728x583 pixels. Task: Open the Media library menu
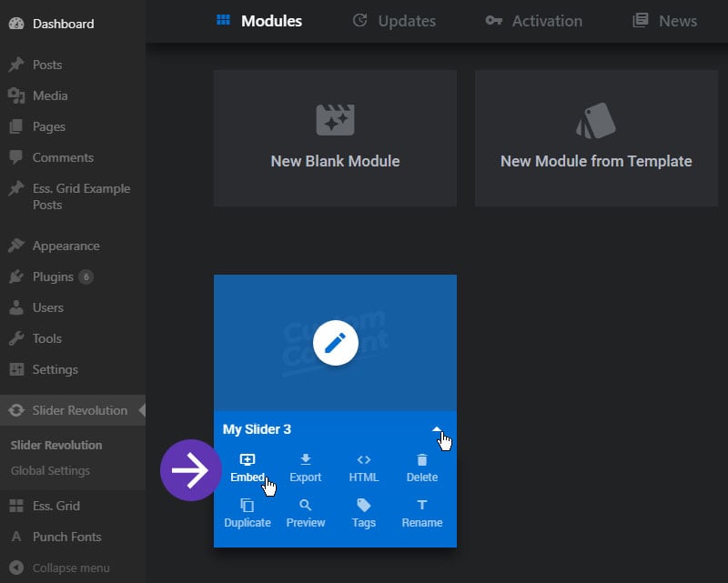click(50, 95)
